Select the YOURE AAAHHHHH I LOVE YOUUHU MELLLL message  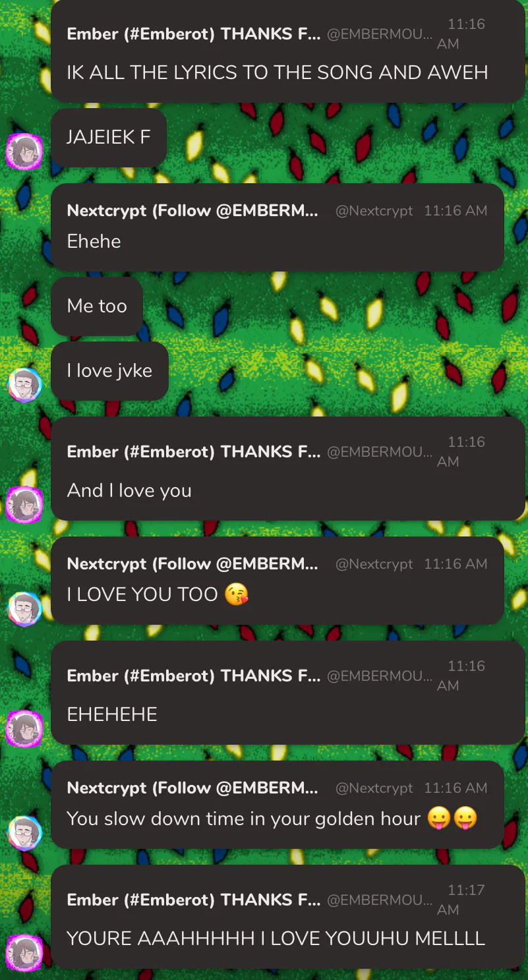click(x=288, y=917)
